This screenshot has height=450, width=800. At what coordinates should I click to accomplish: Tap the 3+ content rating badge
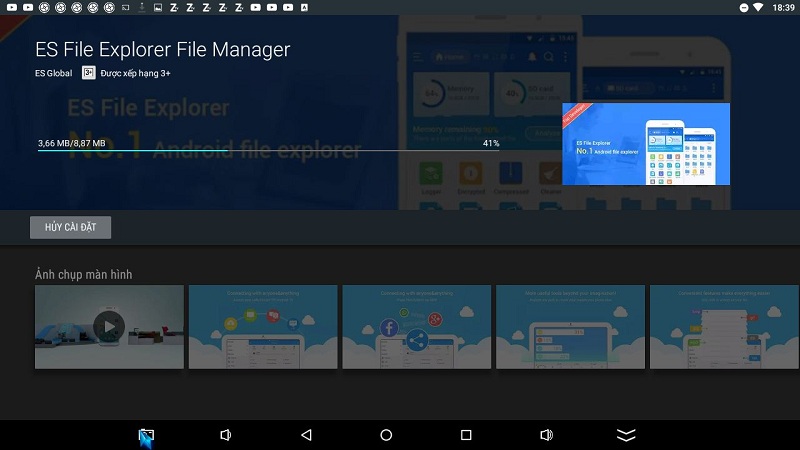click(89, 73)
